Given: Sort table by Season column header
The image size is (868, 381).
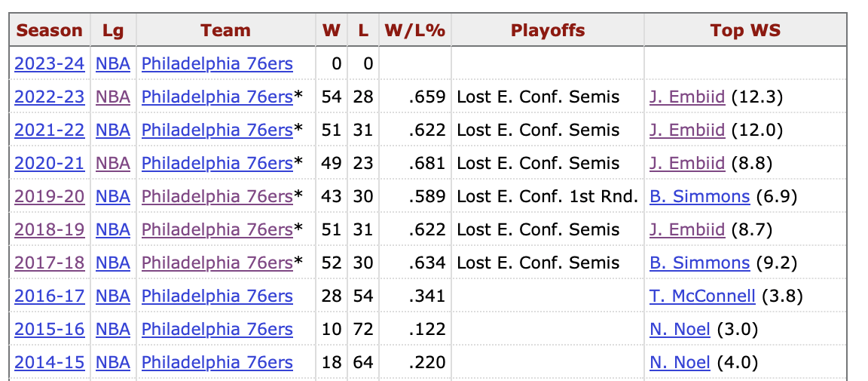Looking at the screenshot, I should [49, 31].
